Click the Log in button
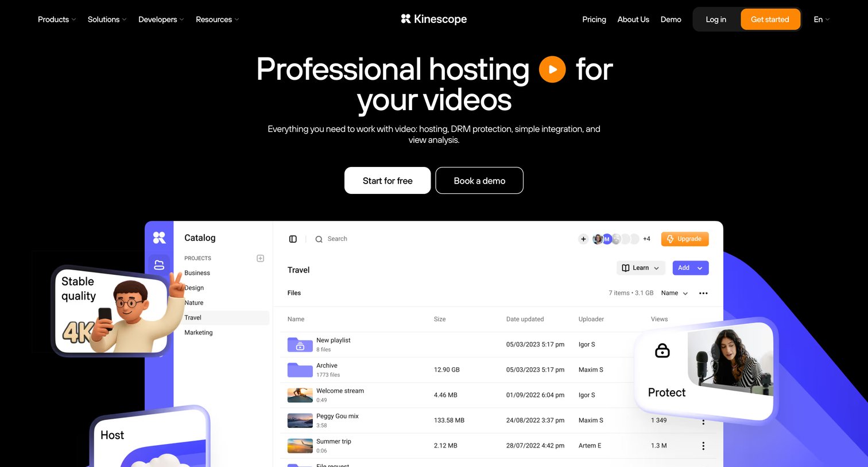868x467 pixels. (x=716, y=20)
